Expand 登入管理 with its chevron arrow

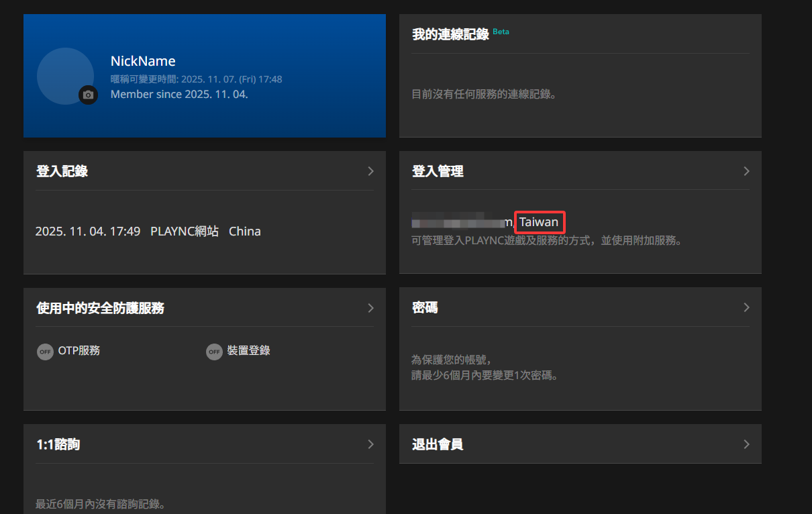[746, 171]
